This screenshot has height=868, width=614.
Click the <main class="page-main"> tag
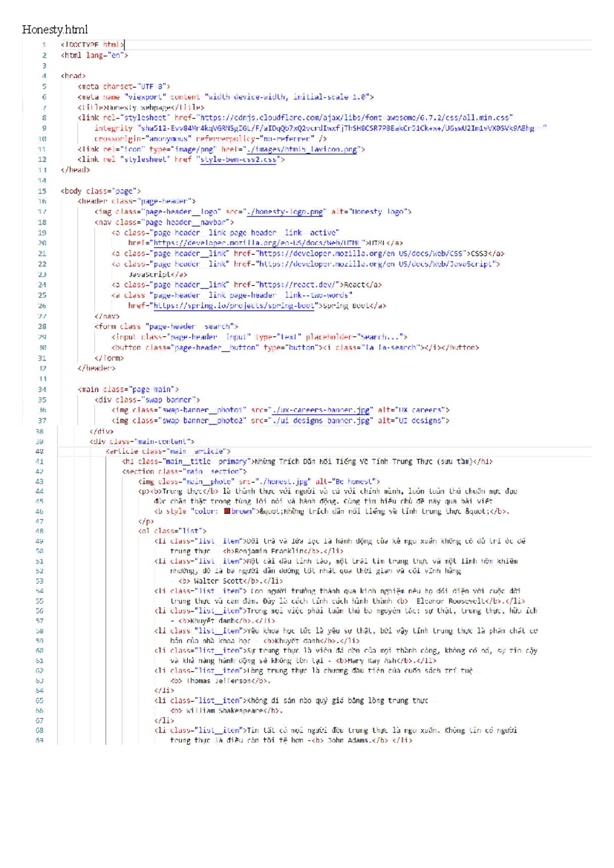128,389
